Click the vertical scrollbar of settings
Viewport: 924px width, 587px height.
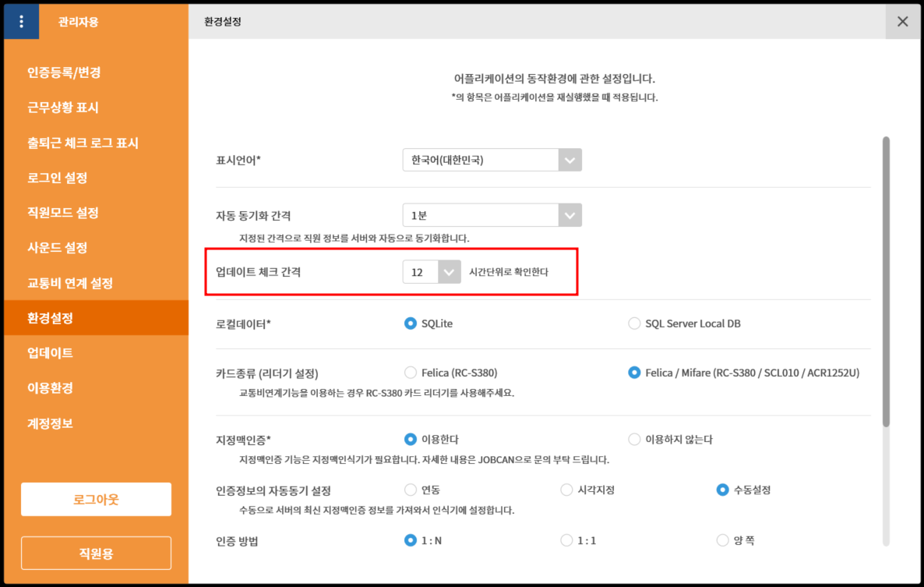[x=885, y=281]
